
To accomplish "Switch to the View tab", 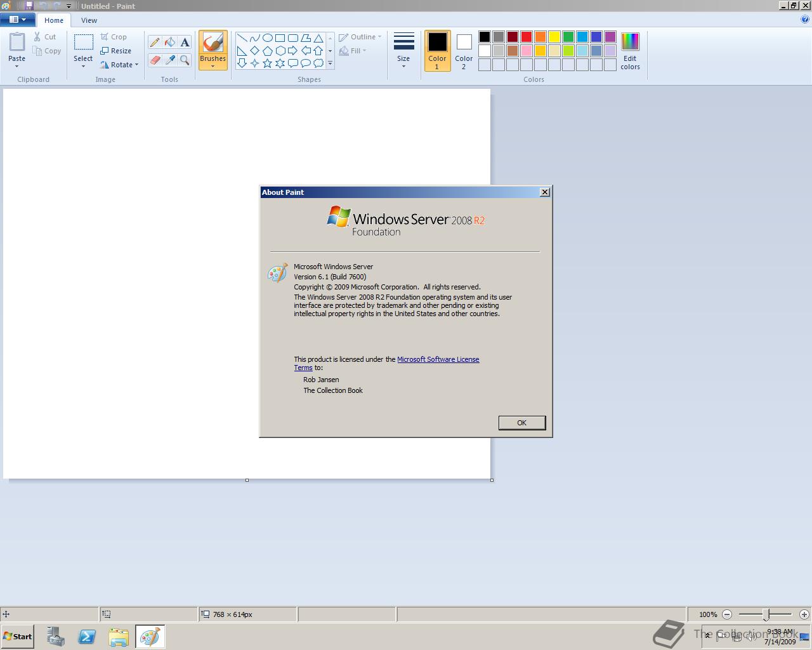I will (x=89, y=20).
